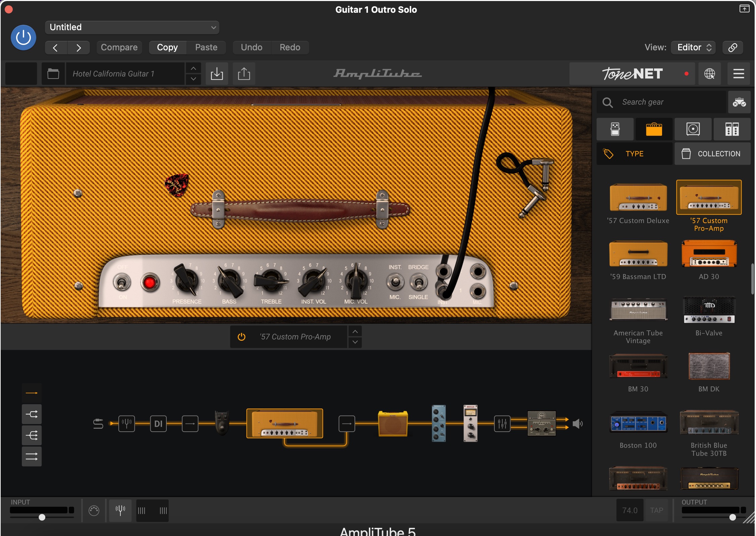
Task: Select the amp gear category
Action: 654,129
